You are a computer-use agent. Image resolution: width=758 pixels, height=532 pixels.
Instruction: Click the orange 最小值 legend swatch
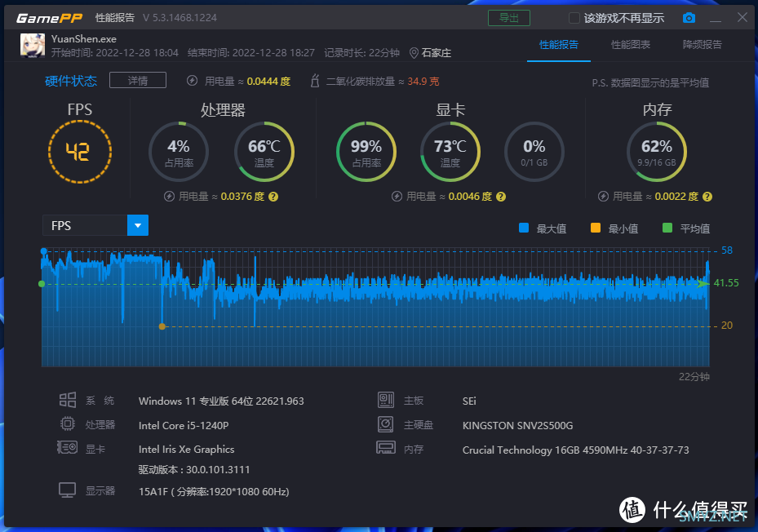[x=596, y=228]
